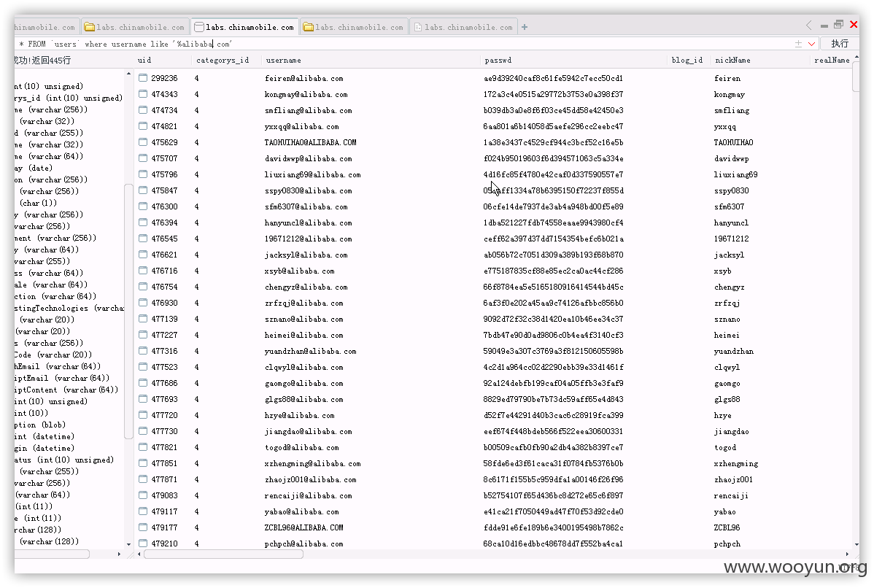Select passwd cell starting 9092d72f32
Screen dimensions: 874x588
[x=553, y=320]
